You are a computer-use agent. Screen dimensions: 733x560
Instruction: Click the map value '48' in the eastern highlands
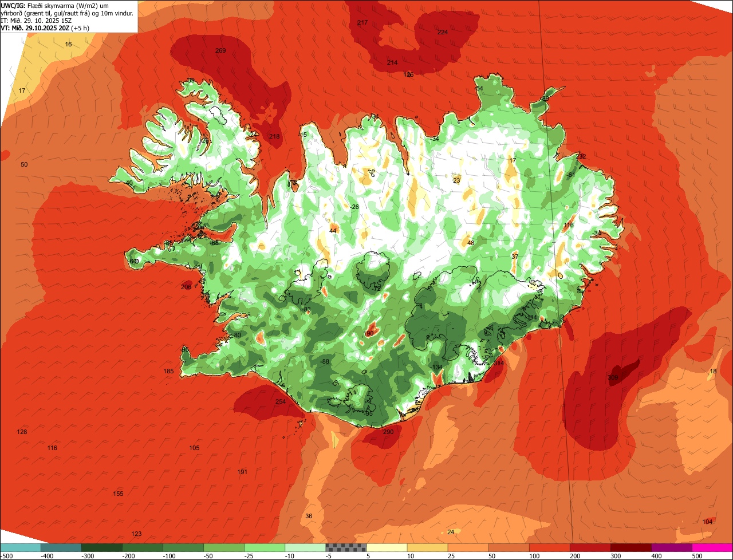[471, 243]
